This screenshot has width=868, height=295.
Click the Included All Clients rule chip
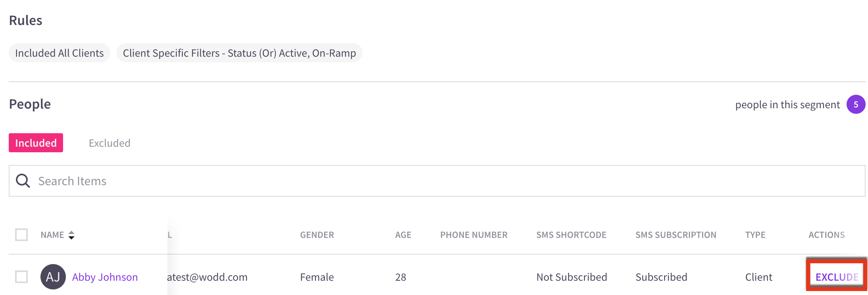60,53
